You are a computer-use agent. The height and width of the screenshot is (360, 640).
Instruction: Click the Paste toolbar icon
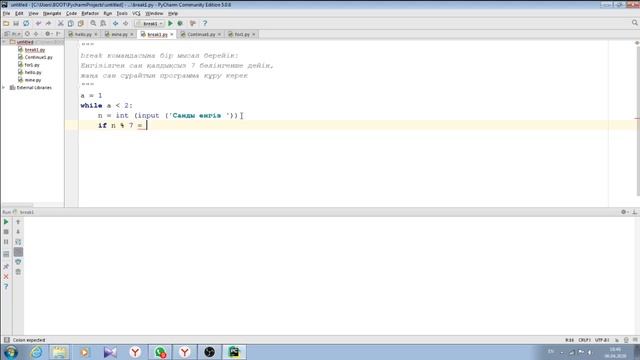point(81,24)
